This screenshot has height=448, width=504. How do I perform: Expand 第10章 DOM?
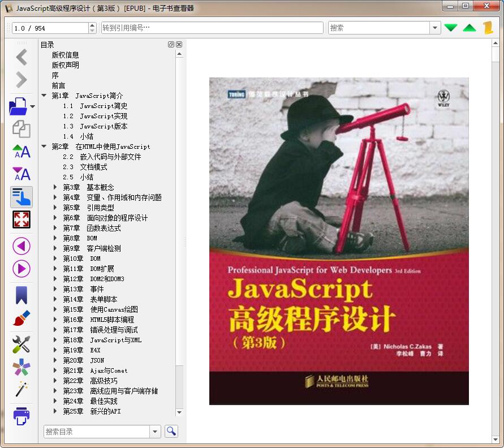55,258
